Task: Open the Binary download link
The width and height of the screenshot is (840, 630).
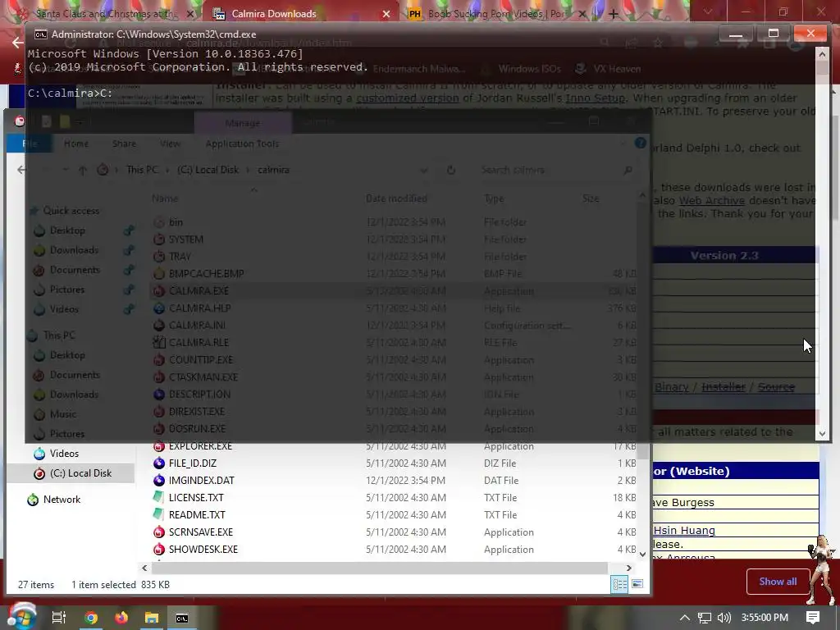Action: (x=671, y=387)
